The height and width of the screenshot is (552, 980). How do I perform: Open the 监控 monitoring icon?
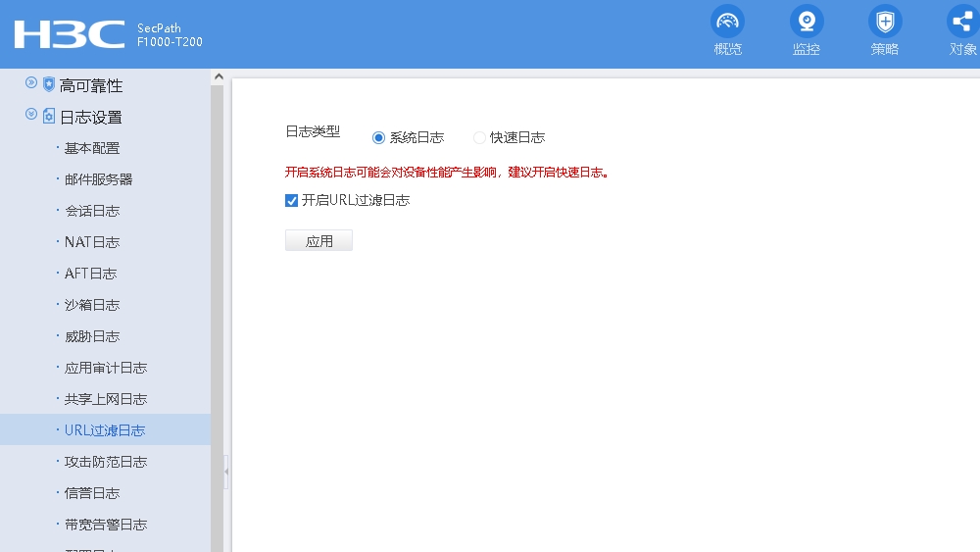click(x=807, y=22)
